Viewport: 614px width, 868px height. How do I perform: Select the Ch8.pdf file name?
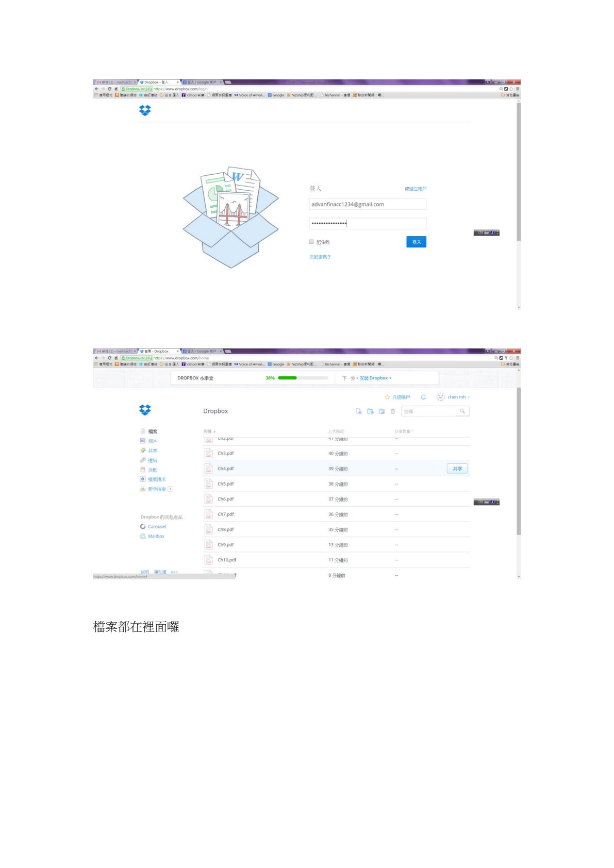click(x=226, y=529)
